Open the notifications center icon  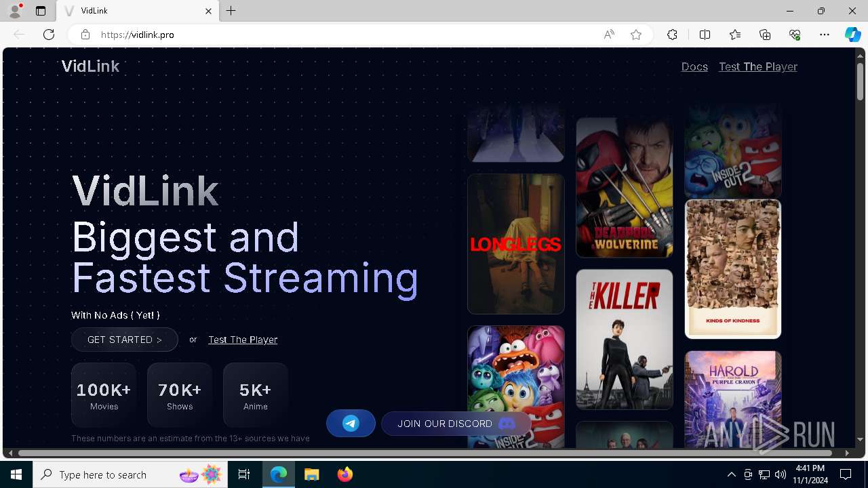[x=846, y=474]
